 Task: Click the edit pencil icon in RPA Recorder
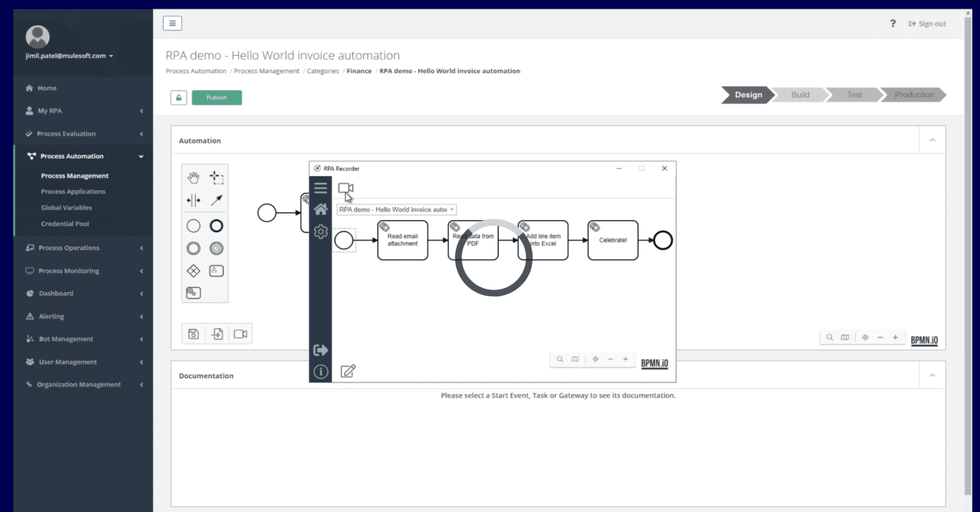(x=348, y=371)
